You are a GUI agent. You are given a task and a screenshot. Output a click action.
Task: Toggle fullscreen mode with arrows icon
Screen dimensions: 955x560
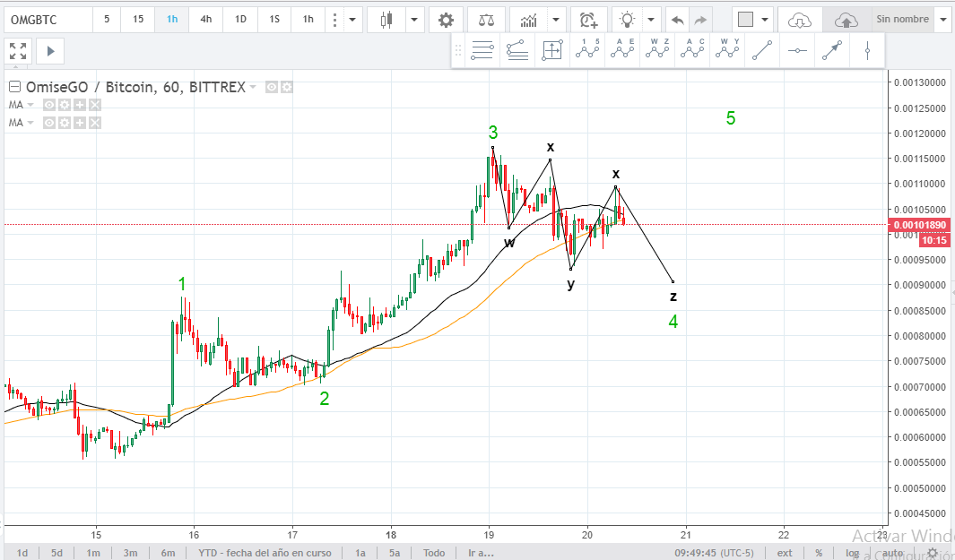[x=18, y=51]
